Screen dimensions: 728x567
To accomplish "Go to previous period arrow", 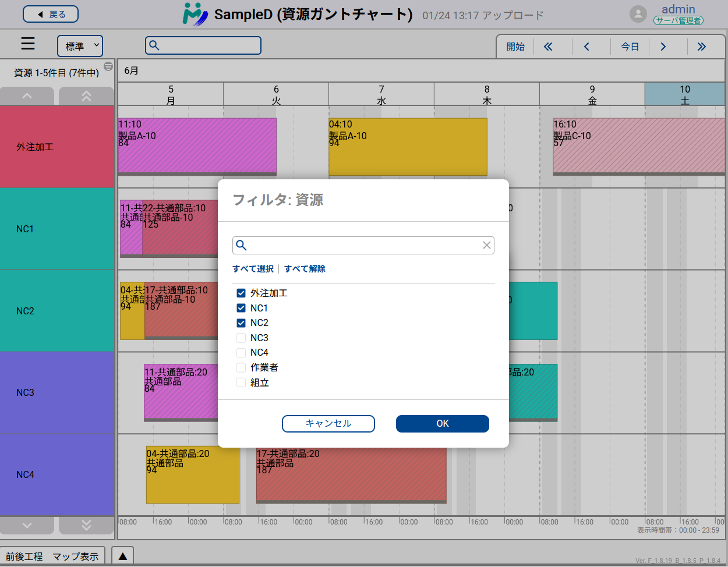I will (x=586, y=47).
